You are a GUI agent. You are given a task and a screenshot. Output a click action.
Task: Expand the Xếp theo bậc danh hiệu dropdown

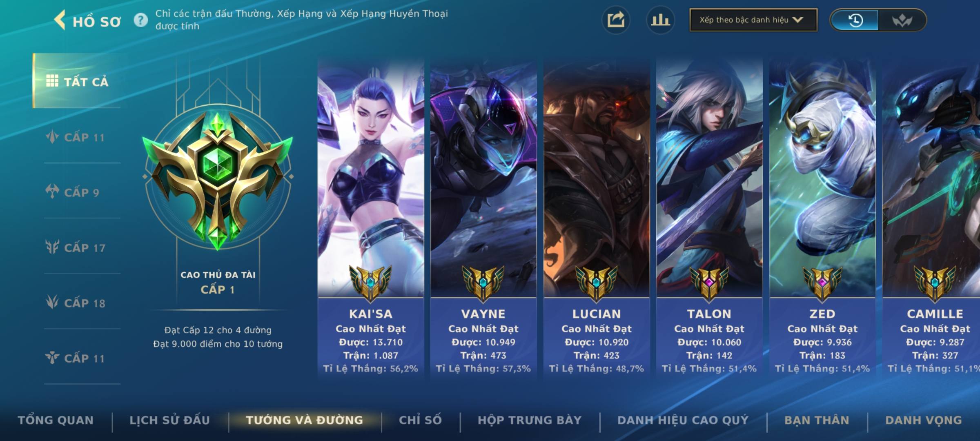point(753,20)
